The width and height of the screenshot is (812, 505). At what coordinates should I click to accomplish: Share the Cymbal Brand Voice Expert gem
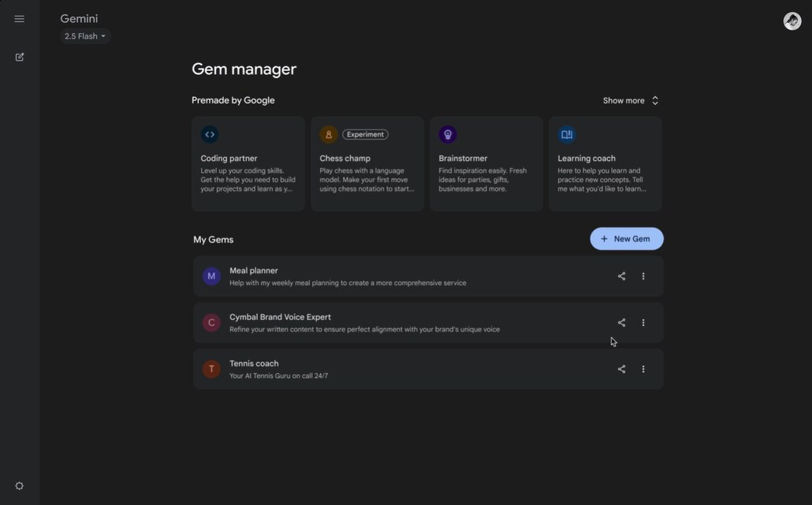[621, 323]
